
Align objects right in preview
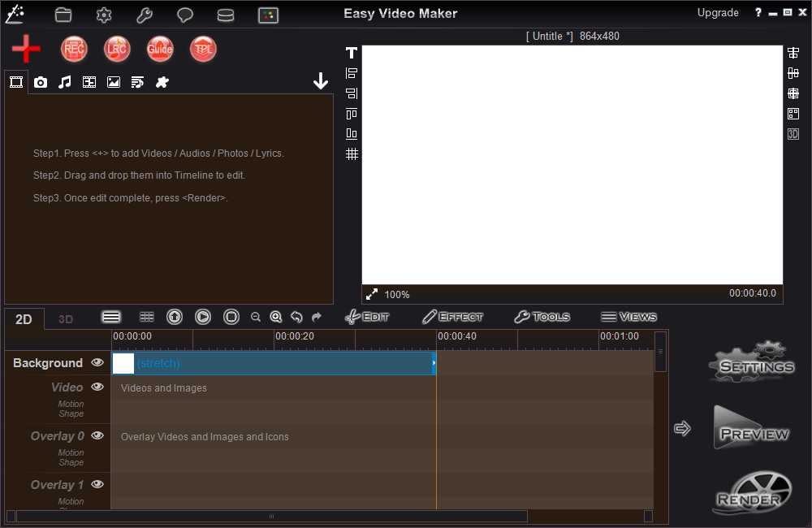pos(352,93)
